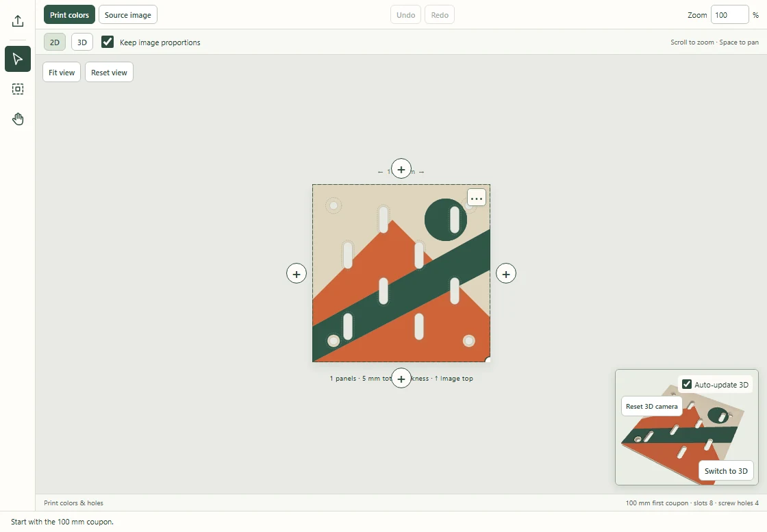This screenshot has height=532, width=767.
Task: Click the slot on the dark green circle
Action: (x=455, y=220)
